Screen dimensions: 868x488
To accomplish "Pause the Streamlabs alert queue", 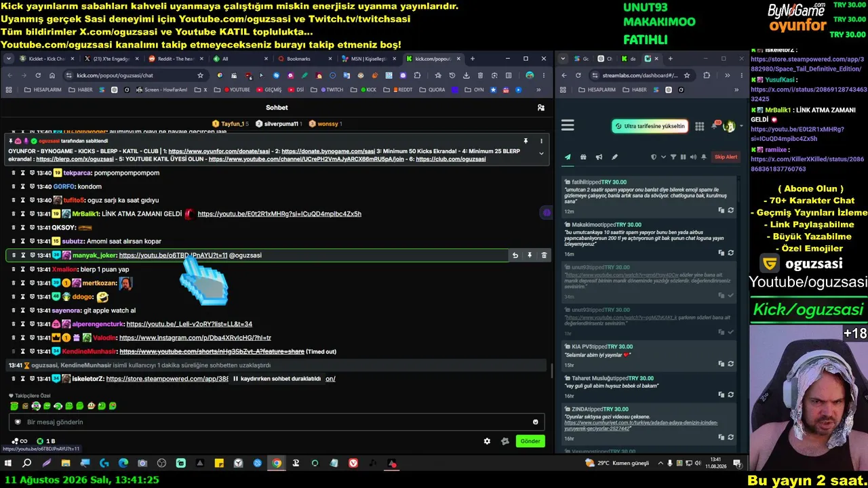I will (683, 157).
